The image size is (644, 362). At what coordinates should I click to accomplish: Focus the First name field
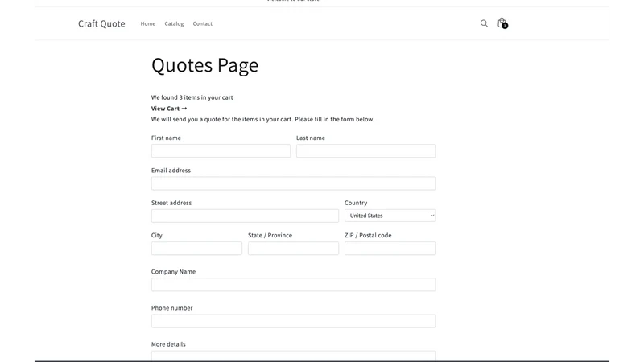click(221, 150)
